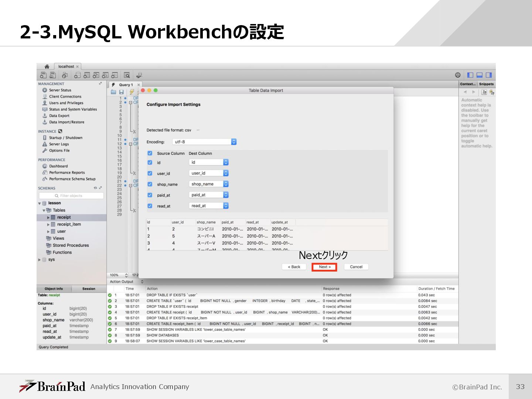The width and height of the screenshot is (532, 399).
Task: Expand the user table
Action: (48, 232)
